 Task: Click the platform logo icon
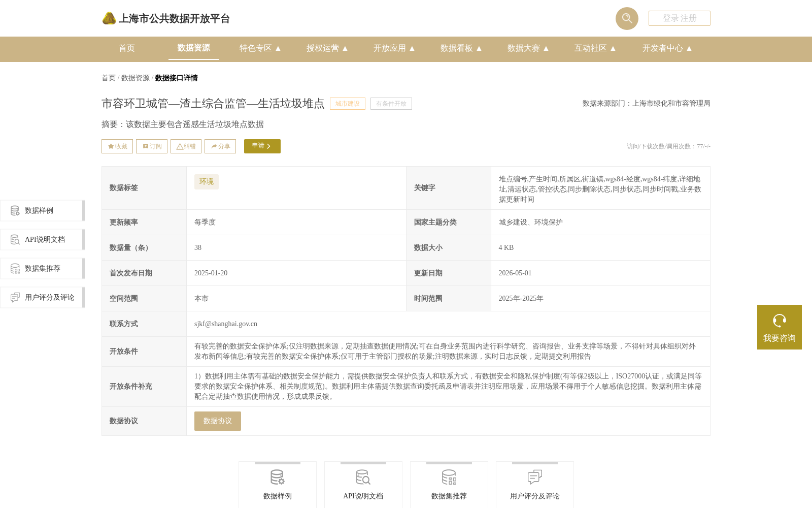click(x=109, y=18)
